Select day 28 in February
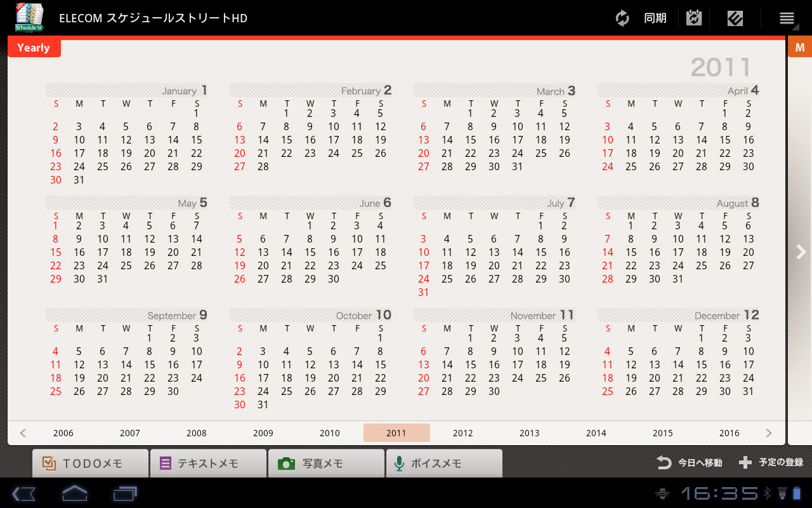 coord(263,166)
